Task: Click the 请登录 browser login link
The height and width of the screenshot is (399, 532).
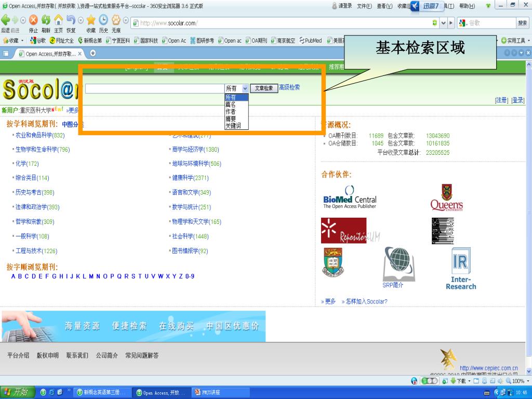Action: pos(343,6)
